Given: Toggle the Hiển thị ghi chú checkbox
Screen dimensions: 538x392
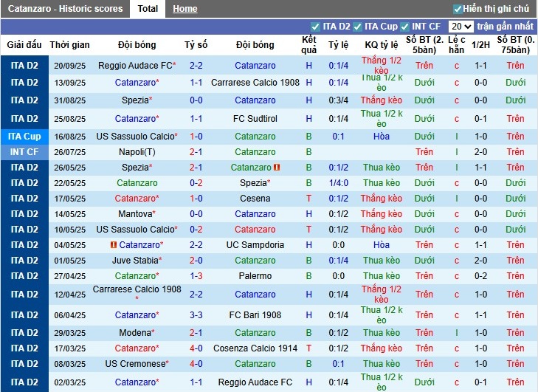Looking at the screenshot, I should tap(458, 9).
